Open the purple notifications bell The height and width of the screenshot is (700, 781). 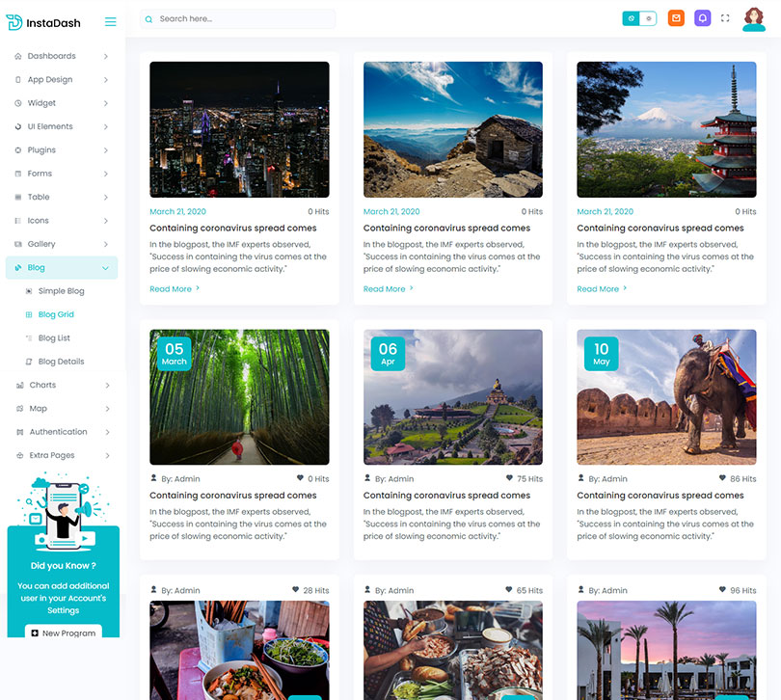703,18
